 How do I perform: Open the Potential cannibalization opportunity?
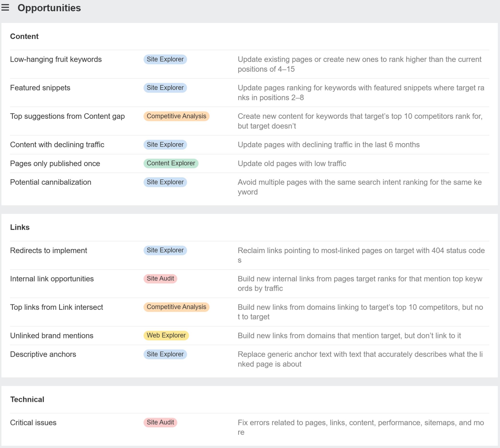tap(50, 182)
